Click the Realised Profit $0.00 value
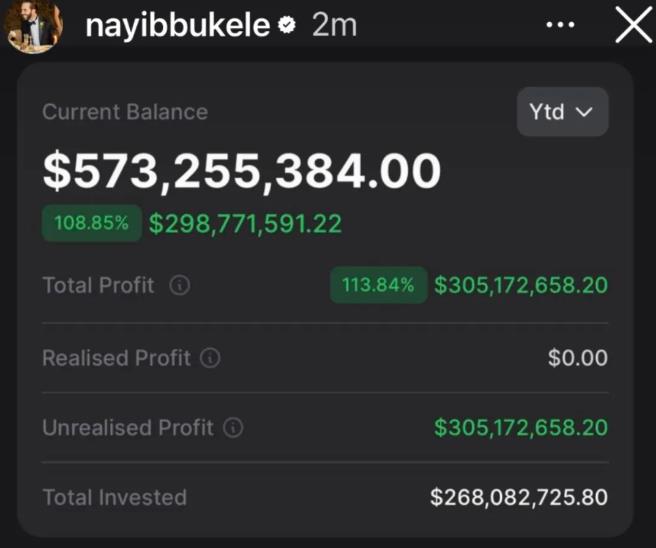 click(578, 358)
